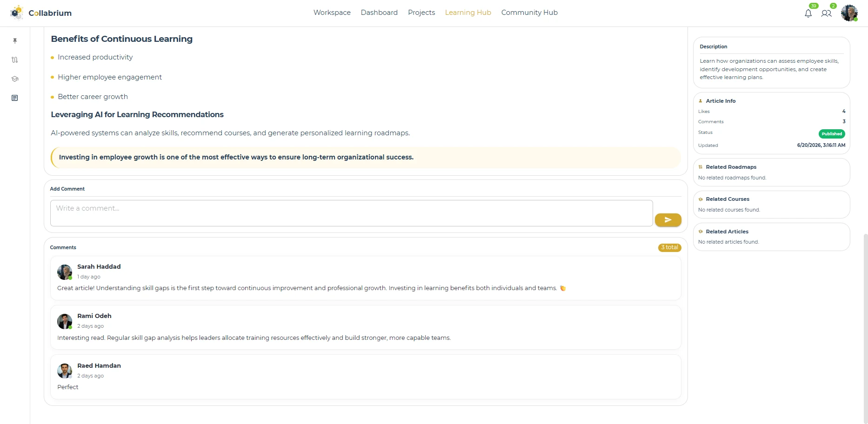Screen dimensions: 868x424
Task: Click the Article Info person icon
Action: point(701,101)
